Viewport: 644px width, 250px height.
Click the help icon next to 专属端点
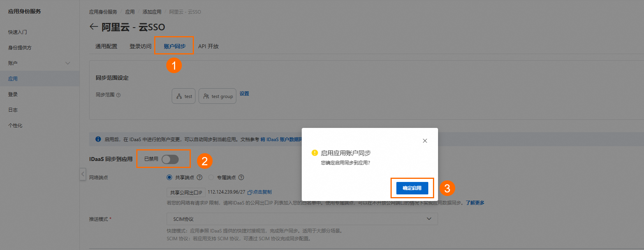[241, 177]
